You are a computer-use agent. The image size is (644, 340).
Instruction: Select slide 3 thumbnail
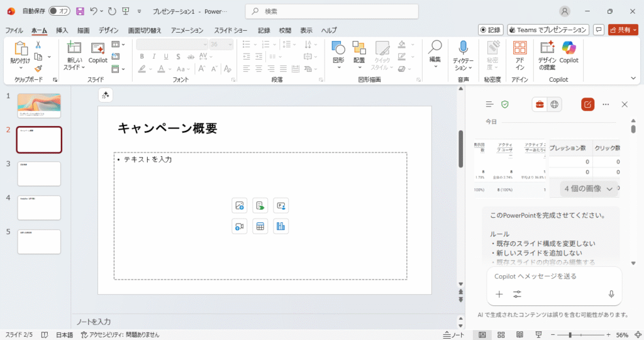click(x=39, y=174)
